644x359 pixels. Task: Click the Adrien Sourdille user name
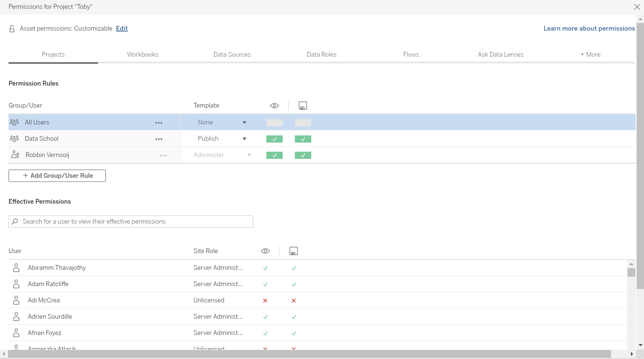tap(50, 317)
